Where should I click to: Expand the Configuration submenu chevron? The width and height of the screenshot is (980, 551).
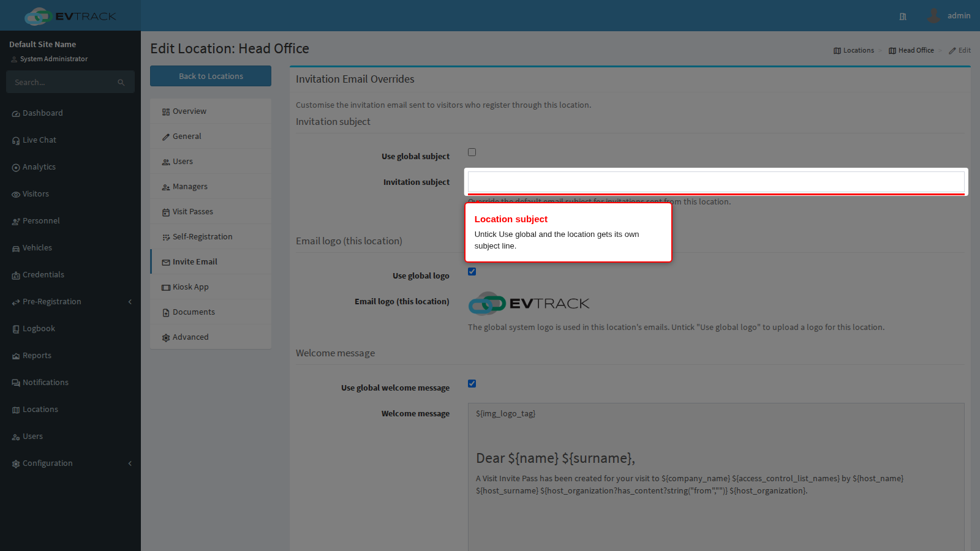pyautogui.click(x=130, y=463)
